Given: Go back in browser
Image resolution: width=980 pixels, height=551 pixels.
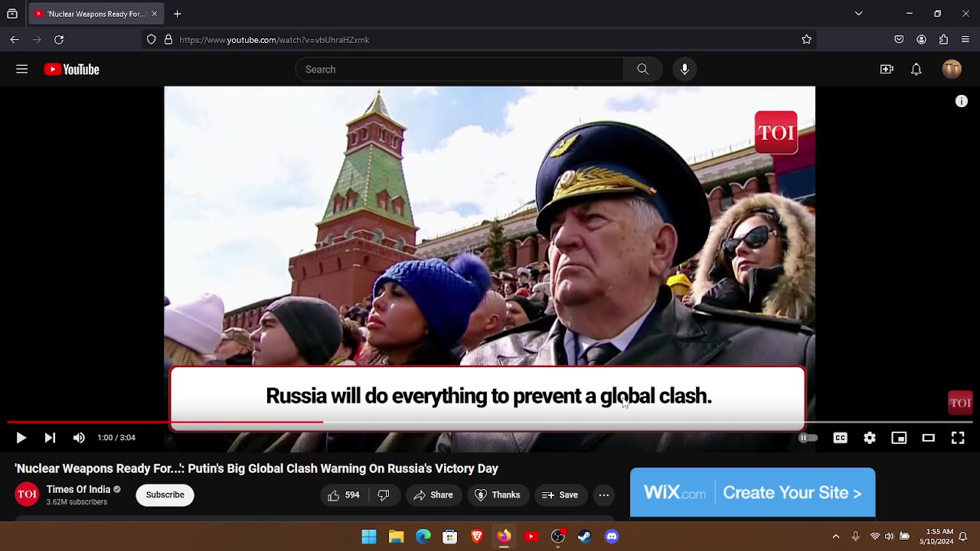Looking at the screenshot, I should [15, 40].
